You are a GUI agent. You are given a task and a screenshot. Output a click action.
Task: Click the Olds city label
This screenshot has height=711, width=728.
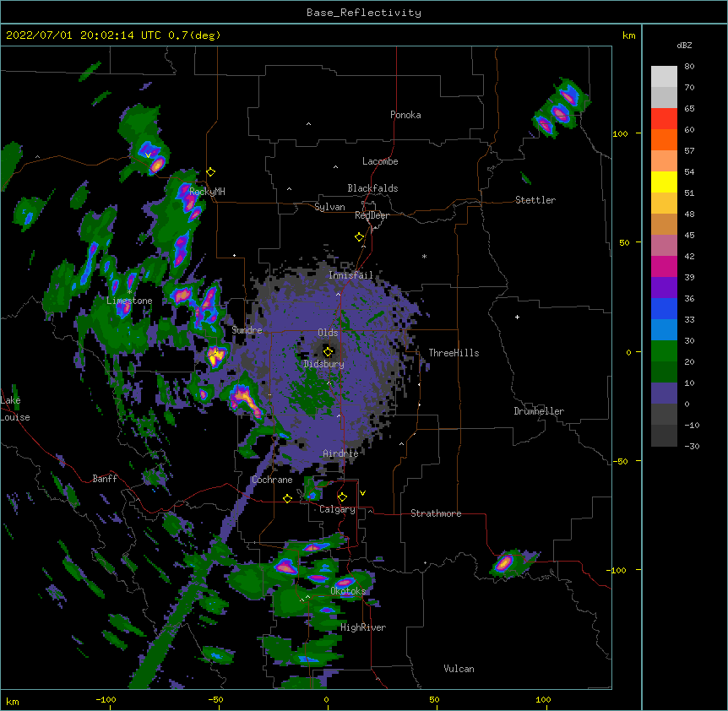coord(328,333)
